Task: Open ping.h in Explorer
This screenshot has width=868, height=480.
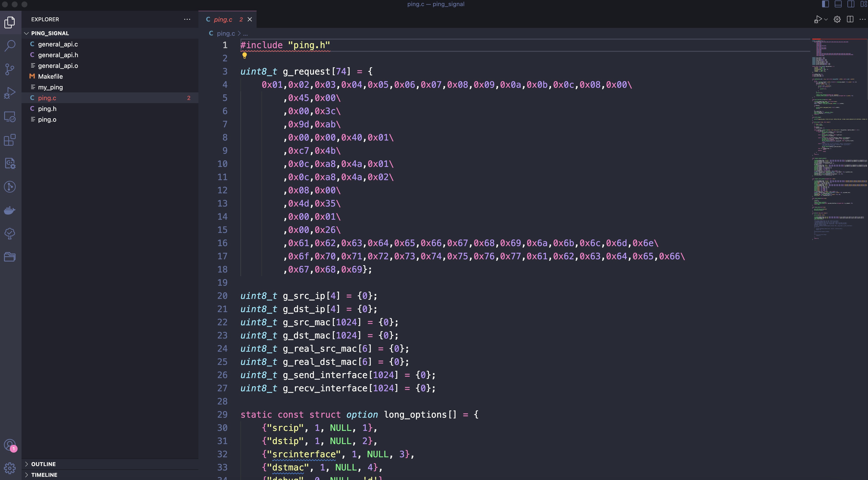Action: pos(110,109)
